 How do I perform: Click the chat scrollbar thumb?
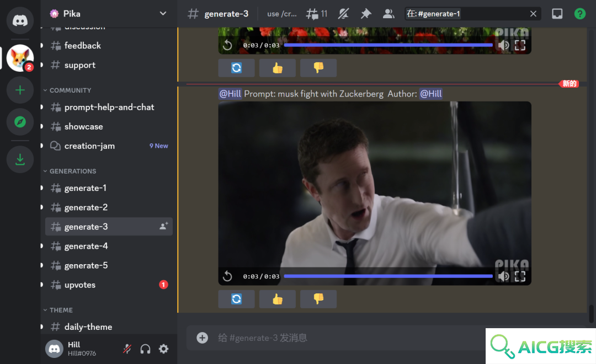point(591,314)
